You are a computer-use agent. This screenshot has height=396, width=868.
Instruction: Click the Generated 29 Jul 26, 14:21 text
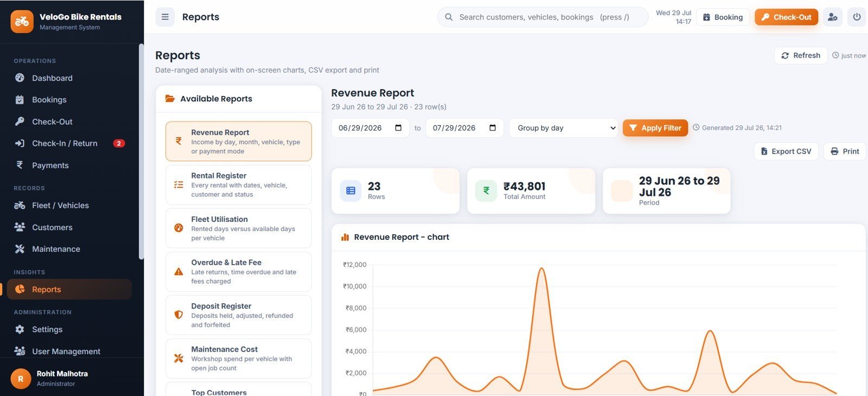point(742,128)
